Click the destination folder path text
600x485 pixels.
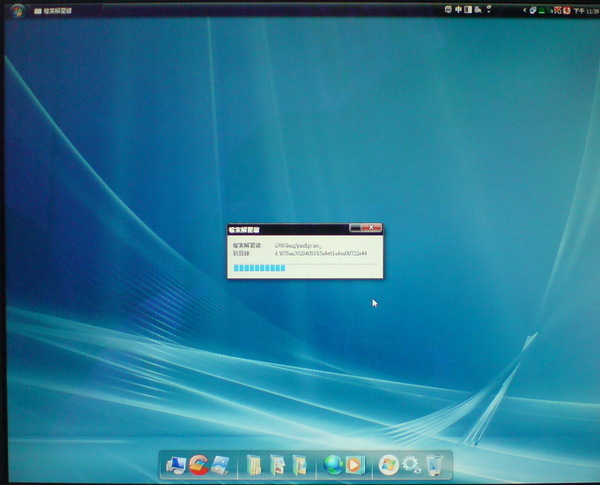click(321, 253)
